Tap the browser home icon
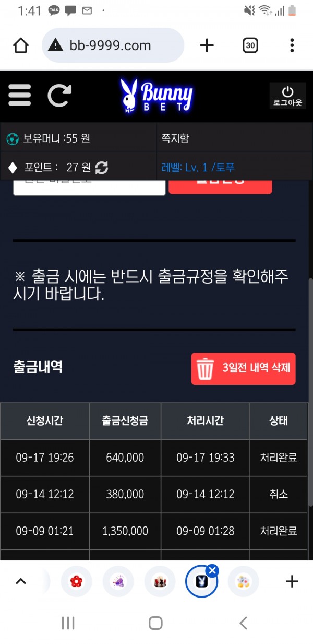The width and height of the screenshot is (313, 644). 21,45
